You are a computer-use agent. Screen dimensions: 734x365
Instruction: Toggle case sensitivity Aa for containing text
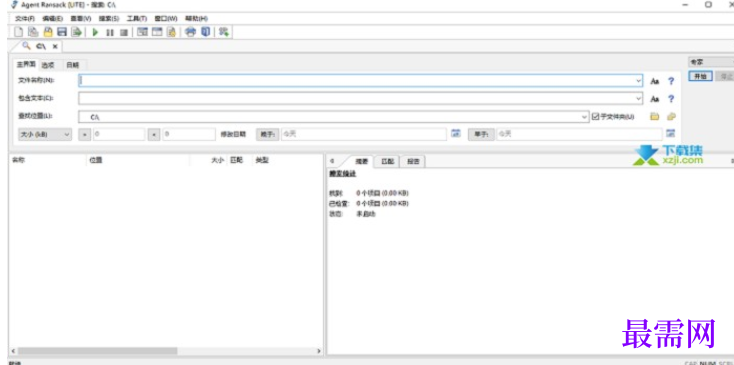(654, 99)
